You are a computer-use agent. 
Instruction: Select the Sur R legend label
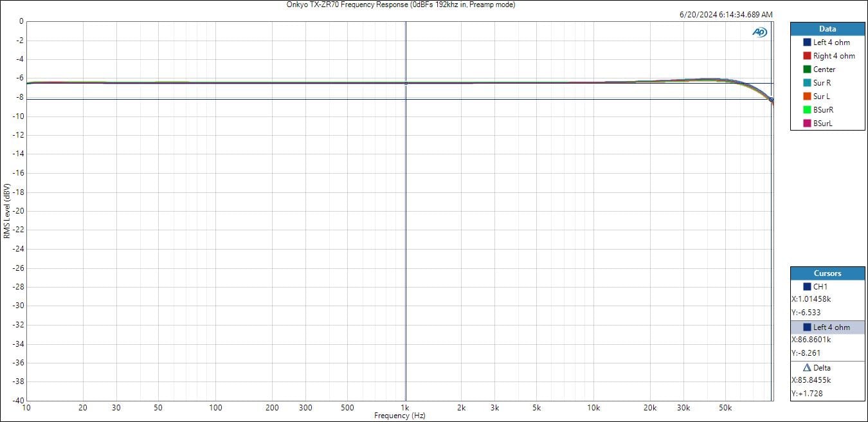coord(822,83)
